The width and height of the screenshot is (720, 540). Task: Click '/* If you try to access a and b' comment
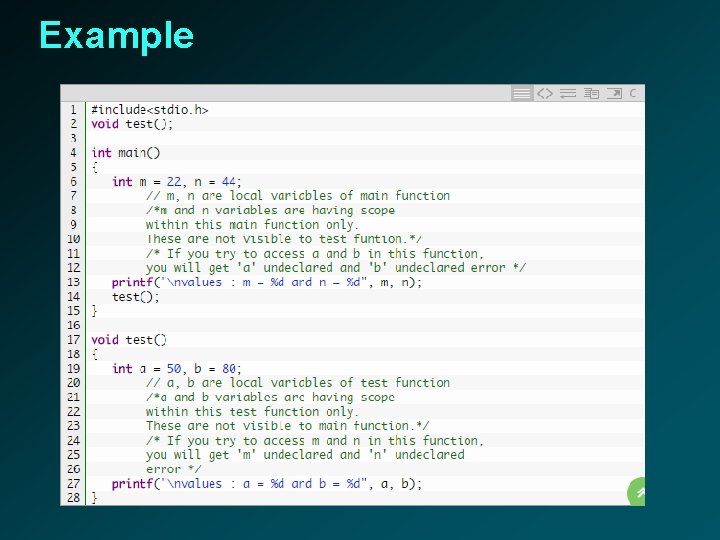coord(315,254)
